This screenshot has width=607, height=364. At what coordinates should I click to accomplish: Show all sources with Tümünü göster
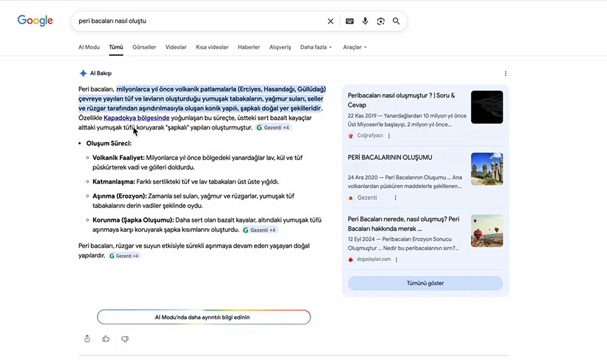coord(425,283)
